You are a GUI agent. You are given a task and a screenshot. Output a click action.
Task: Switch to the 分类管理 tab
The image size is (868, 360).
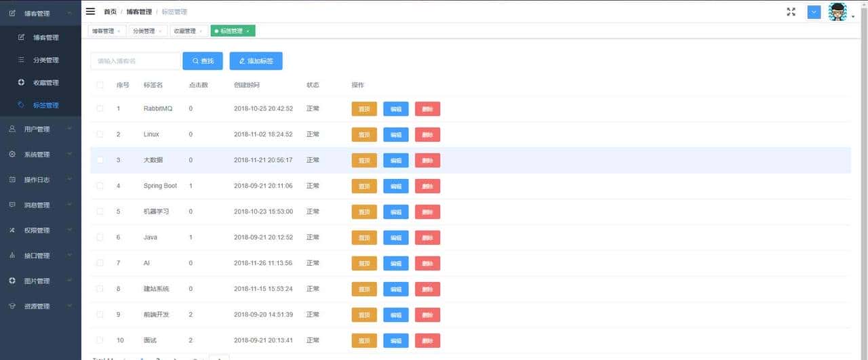tap(143, 31)
